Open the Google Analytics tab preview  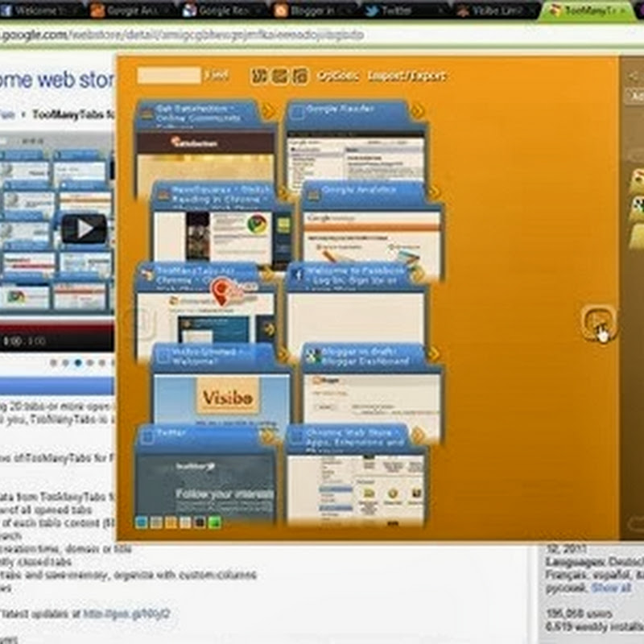tap(372, 236)
